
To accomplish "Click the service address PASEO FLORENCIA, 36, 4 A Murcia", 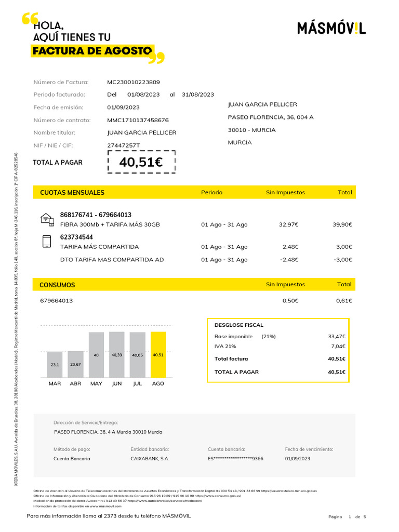I will tap(108, 432).
